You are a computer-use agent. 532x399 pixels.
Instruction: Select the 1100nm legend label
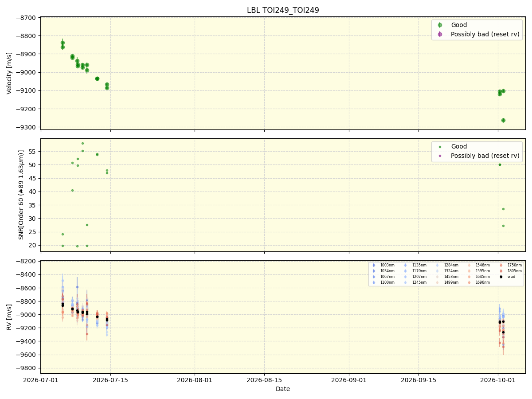387,282
